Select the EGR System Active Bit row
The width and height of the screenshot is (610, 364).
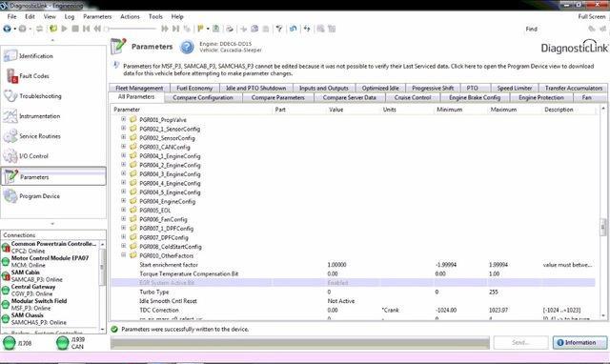click(x=353, y=283)
